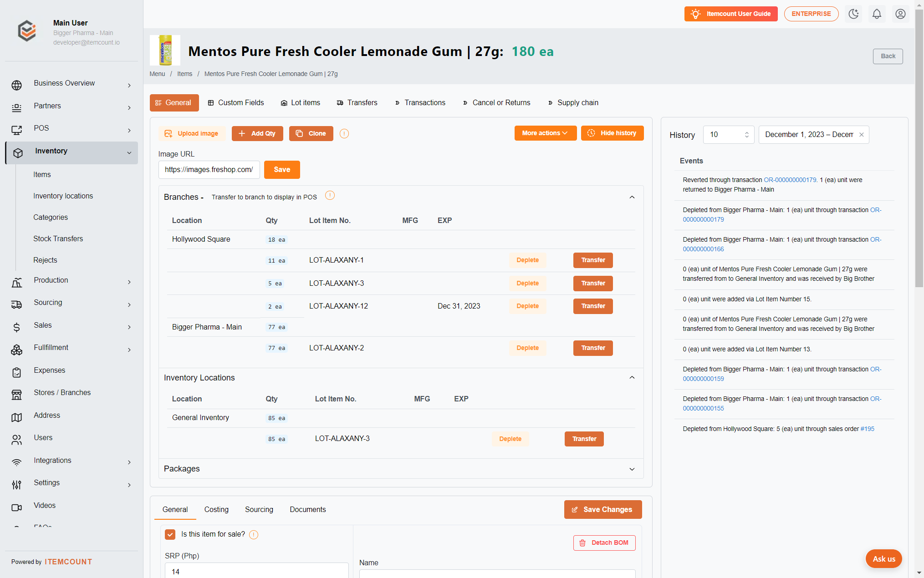Viewport: 924px width, 578px height.
Task: Click info icon beside Clone button
Action: [344, 133]
